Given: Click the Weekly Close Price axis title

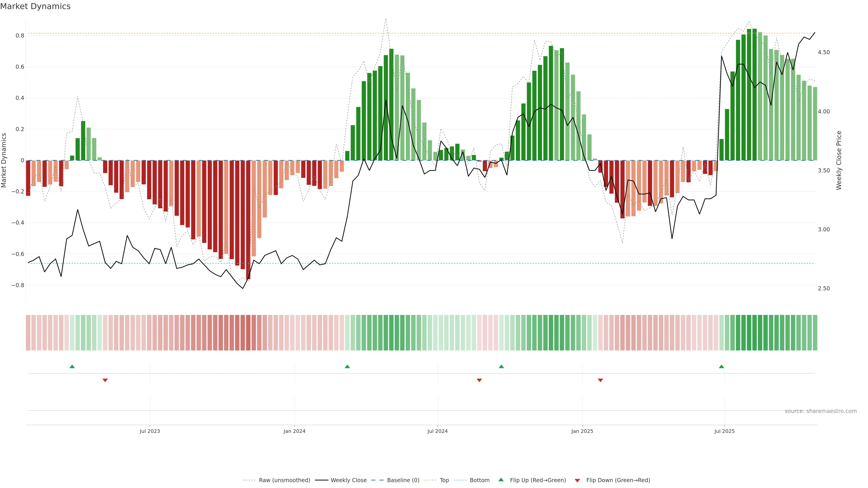Looking at the screenshot, I should click(x=839, y=160).
